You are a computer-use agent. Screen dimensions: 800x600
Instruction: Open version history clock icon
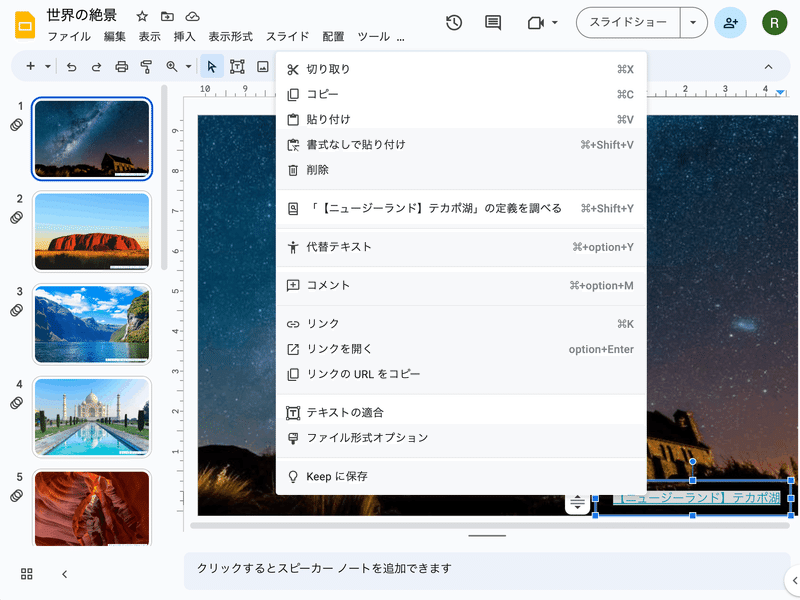[x=454, y=22]
